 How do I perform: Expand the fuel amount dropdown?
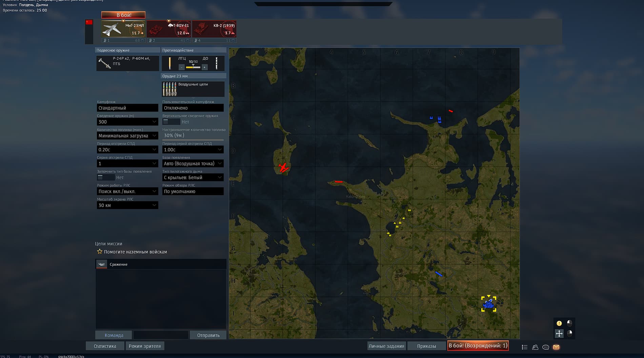pos(127,136)
